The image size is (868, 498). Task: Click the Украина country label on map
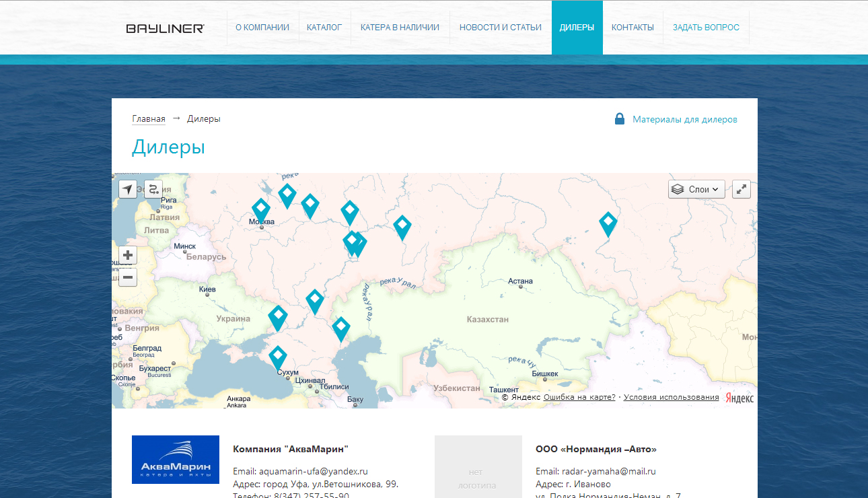(233, 319)
